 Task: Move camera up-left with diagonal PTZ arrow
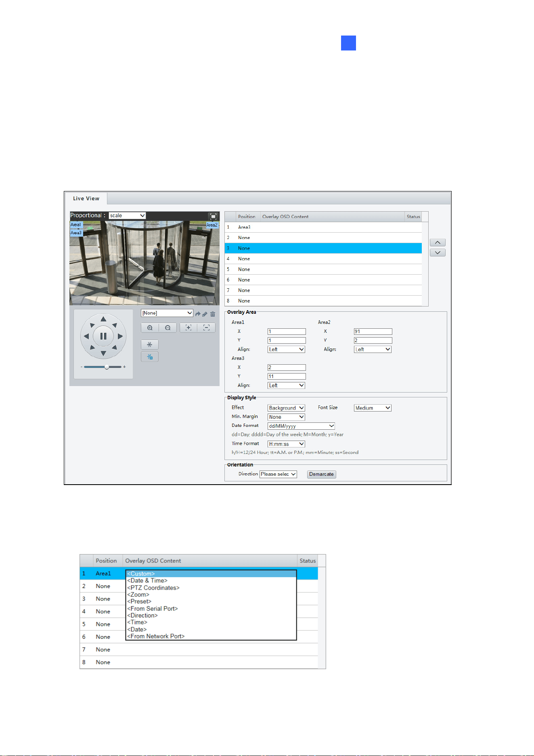[92, 325]
